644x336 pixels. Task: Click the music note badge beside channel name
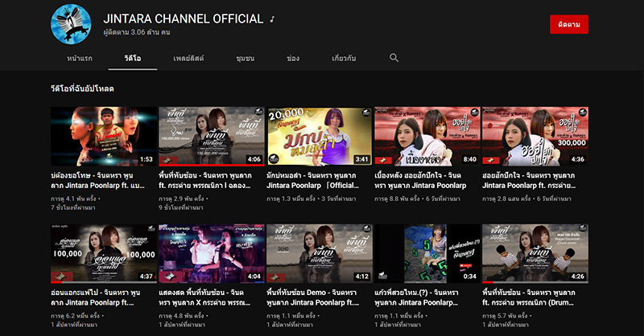[x=273, y=19]
